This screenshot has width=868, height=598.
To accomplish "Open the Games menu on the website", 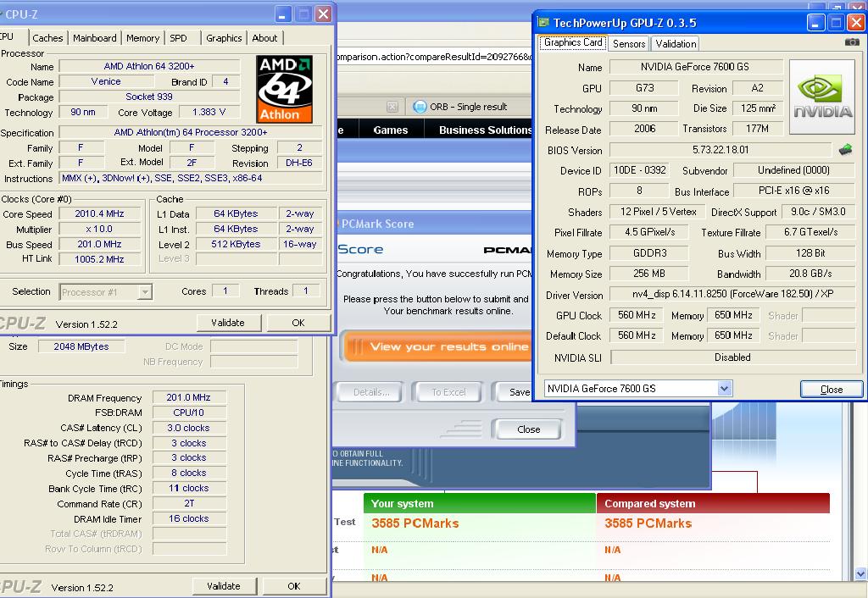I will coord(390,130).
